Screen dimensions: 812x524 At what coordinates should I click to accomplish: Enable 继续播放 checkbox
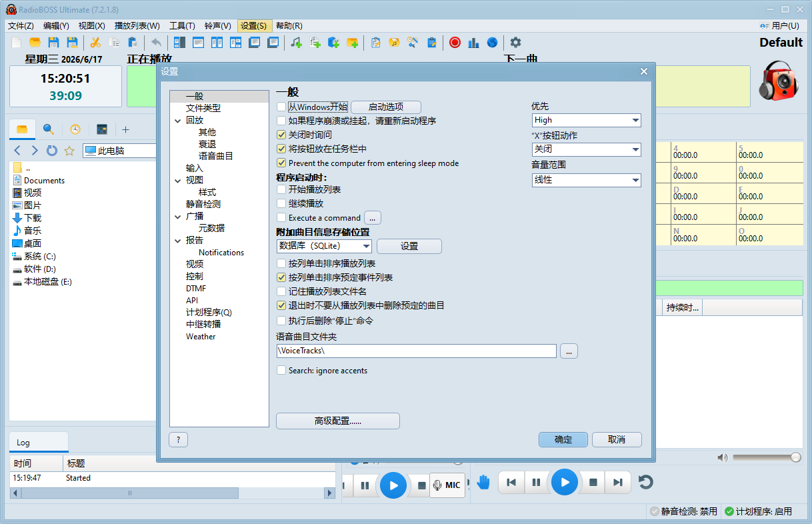coord(281,203)
